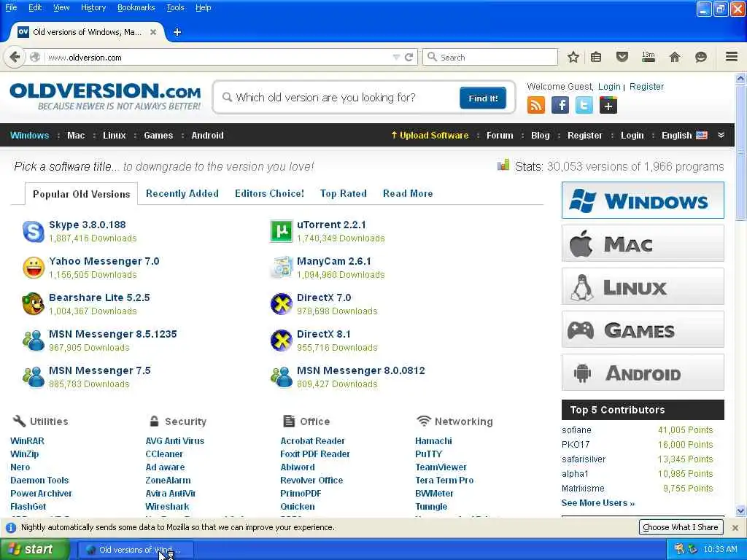The image size is (747, 560).
Task: Open the File menu
Action: [x=11, y=7]
